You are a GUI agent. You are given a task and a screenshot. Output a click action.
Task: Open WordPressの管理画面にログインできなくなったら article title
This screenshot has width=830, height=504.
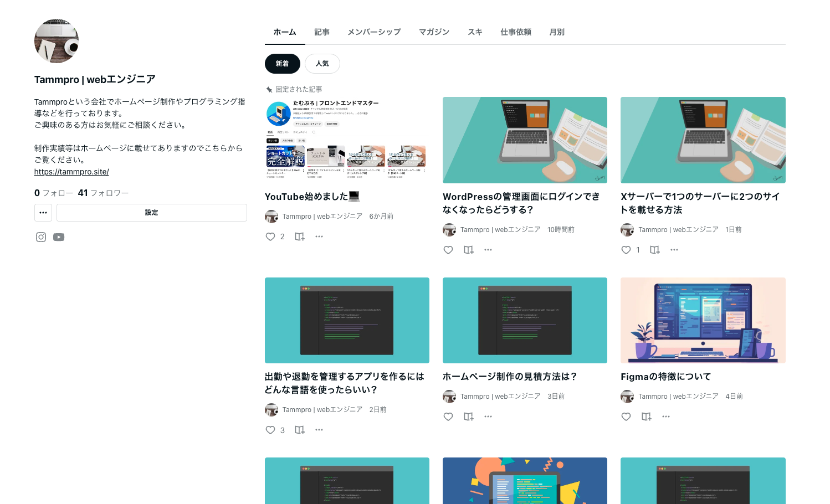(521, 203)
